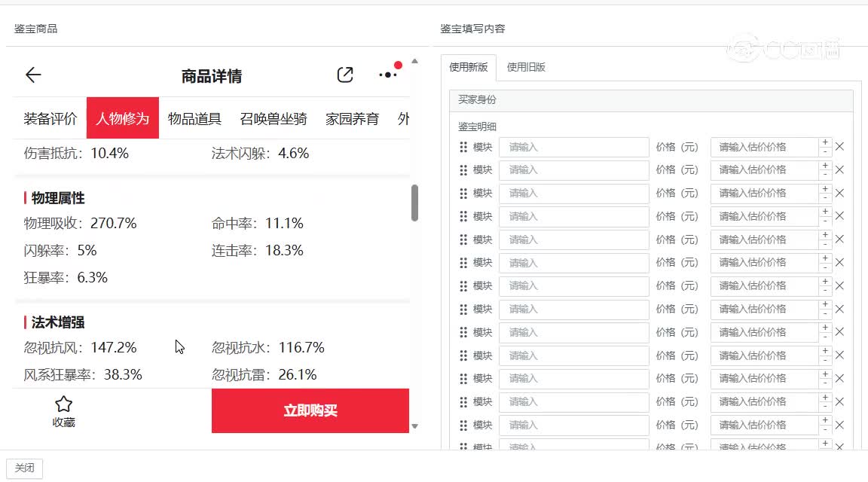The height and width of the screenshot is (482, 868).
Task: Open the 召唤兽坐骑 tab
Action: click(x=274, y=118)
